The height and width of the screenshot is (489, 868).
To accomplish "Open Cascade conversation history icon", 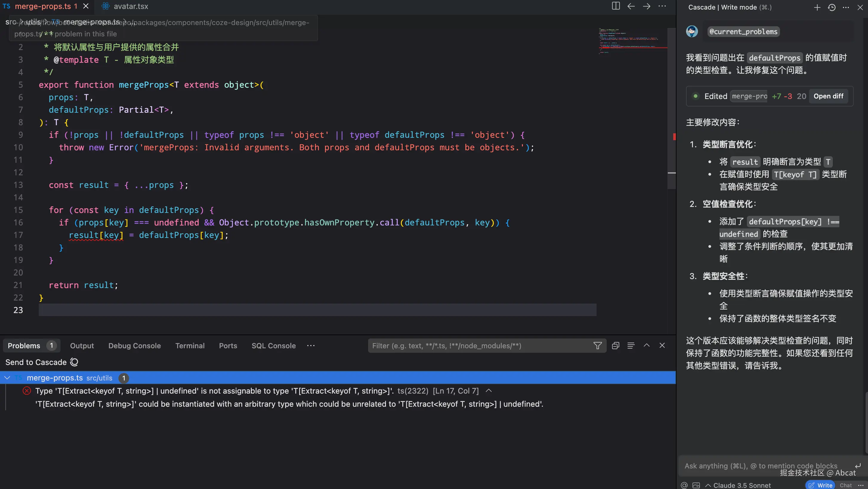I will [x=831, y=7].
